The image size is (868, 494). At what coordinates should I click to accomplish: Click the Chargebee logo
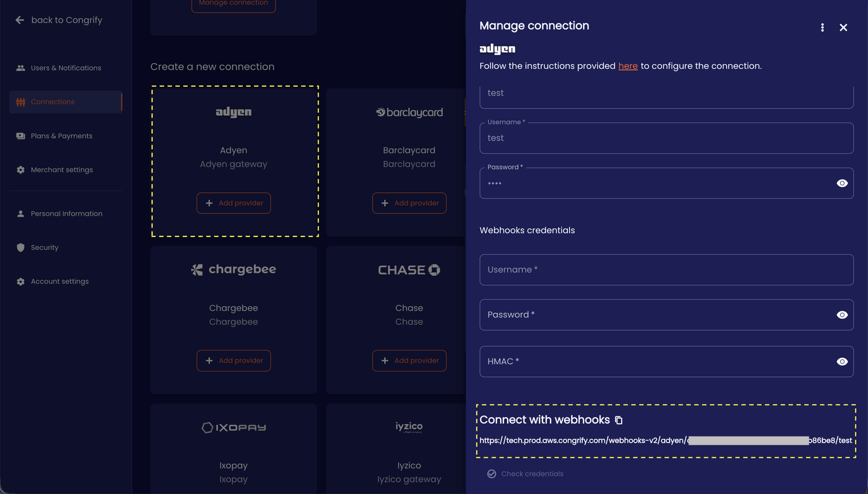234,270
